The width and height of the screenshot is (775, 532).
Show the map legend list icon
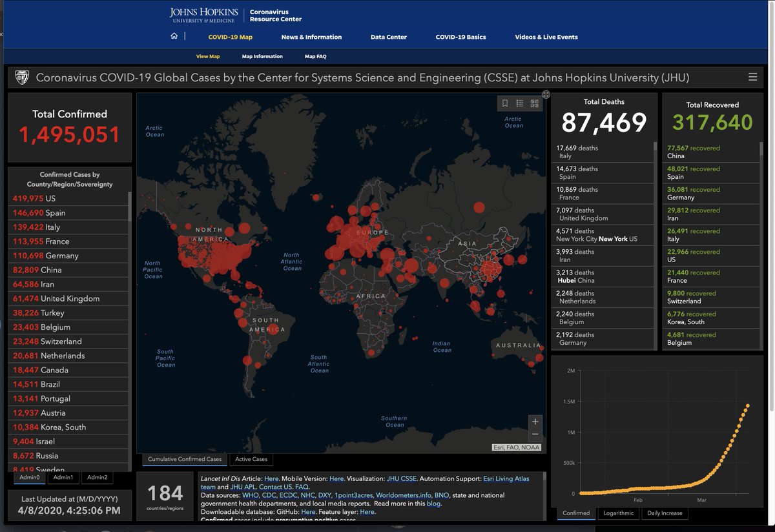click(520, 103)
